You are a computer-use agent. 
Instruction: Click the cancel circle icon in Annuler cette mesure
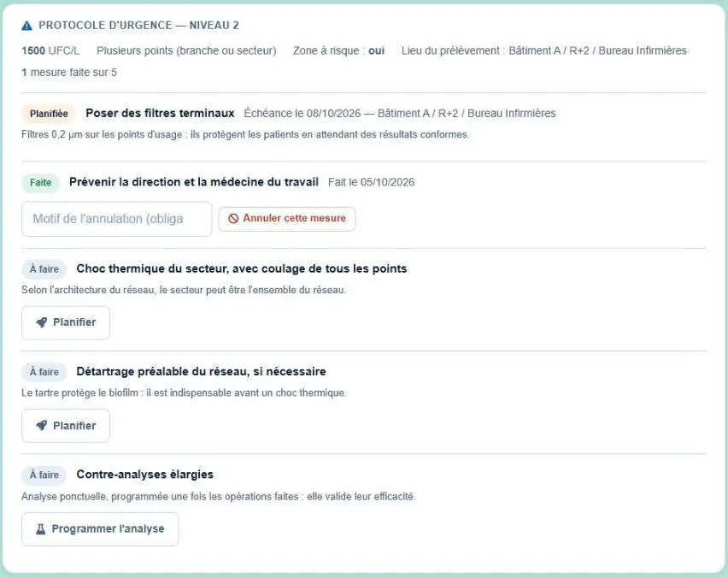pyautogui.click(x=233, y=218)
